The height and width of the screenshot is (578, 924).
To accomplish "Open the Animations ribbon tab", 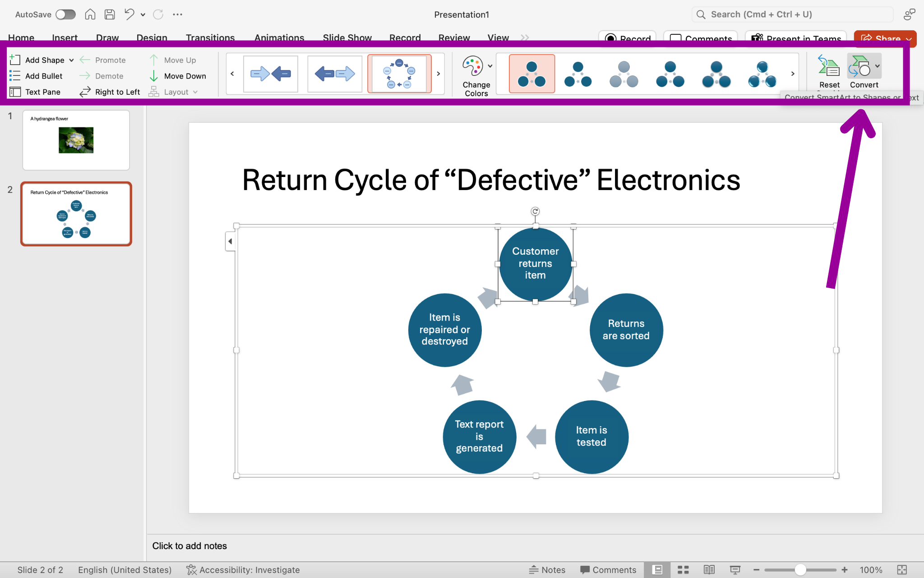I will pyautogui.click(x=279, y=38).
